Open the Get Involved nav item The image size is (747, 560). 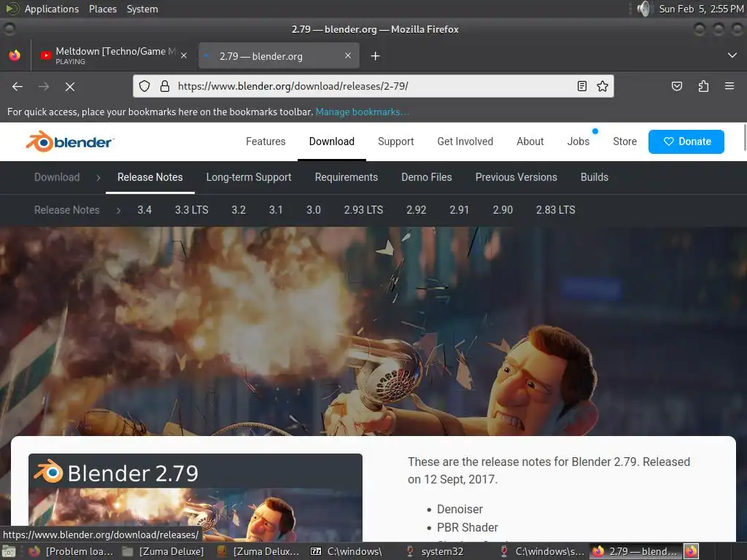[465, 141]
